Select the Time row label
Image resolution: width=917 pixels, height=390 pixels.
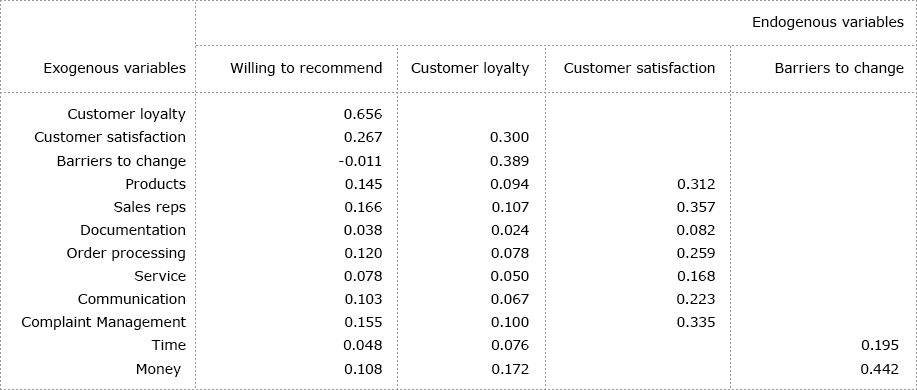point(168,346)
